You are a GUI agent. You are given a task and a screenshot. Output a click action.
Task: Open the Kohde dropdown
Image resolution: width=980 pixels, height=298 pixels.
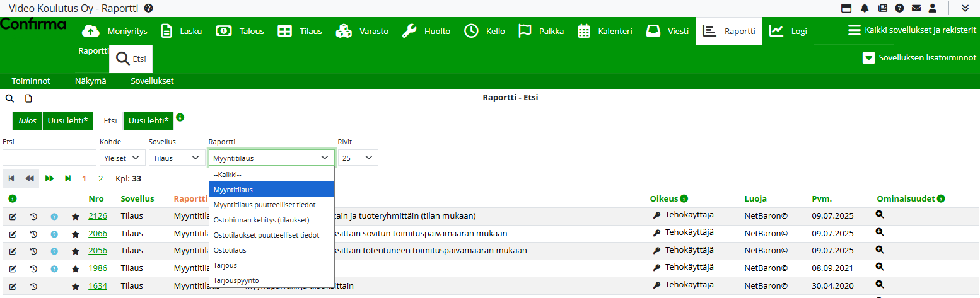(x=122, y=158)
